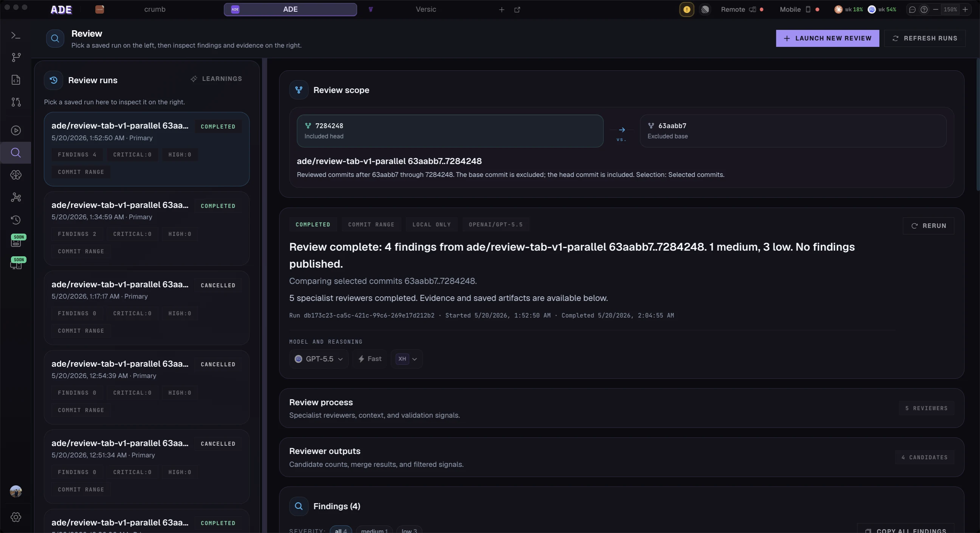Select the Review magnifier icon in sidebar
This screenshot has height=533, width=980.
pyautogui.click(x=16, y=153)
